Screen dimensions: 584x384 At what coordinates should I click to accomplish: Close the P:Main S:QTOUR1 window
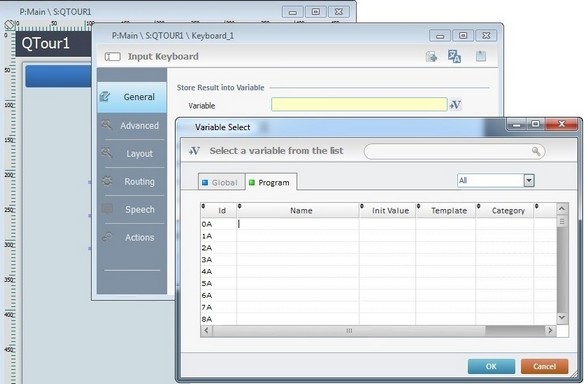[x=339, y=12]
